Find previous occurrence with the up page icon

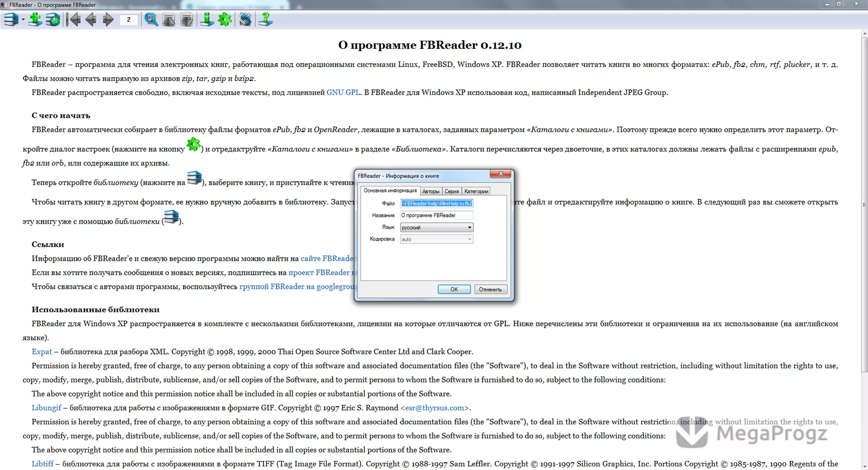pyautogui.click(x=169, y=20)
